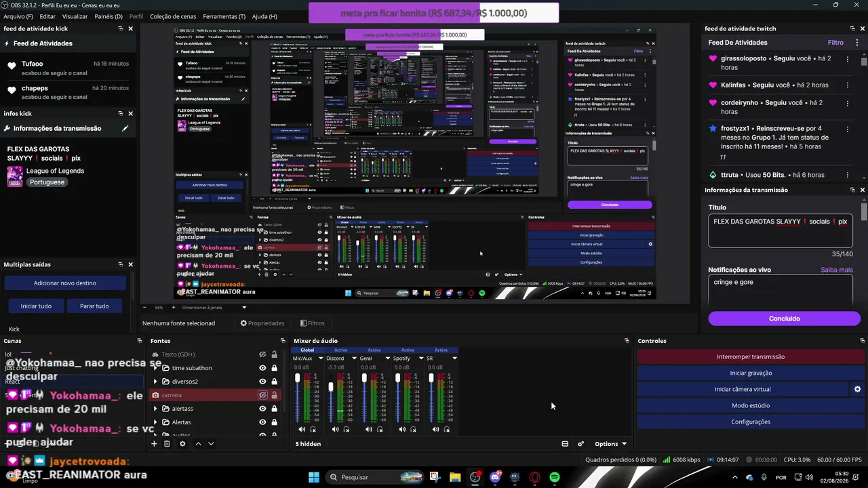
Task: Hide the alertass source group
Action: 262,409
